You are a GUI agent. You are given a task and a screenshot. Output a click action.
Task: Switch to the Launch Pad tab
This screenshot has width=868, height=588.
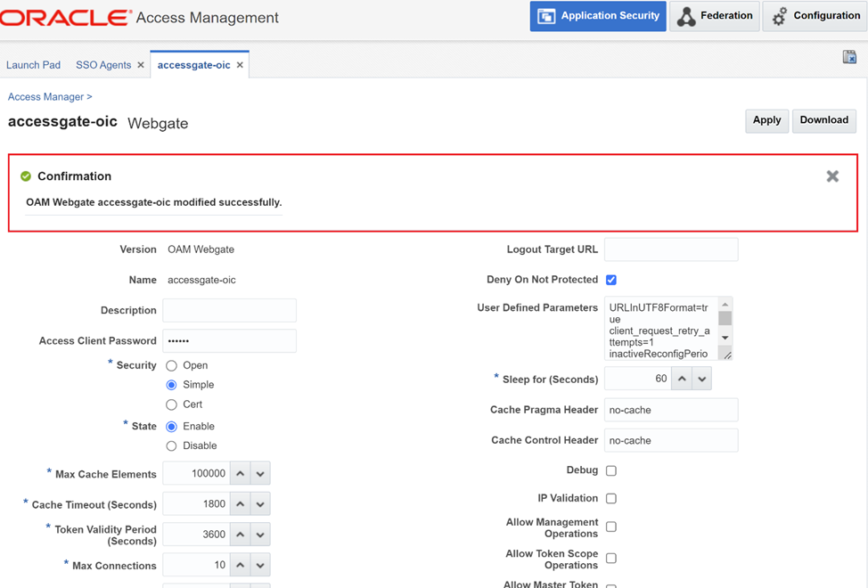[x=34, y=65]
